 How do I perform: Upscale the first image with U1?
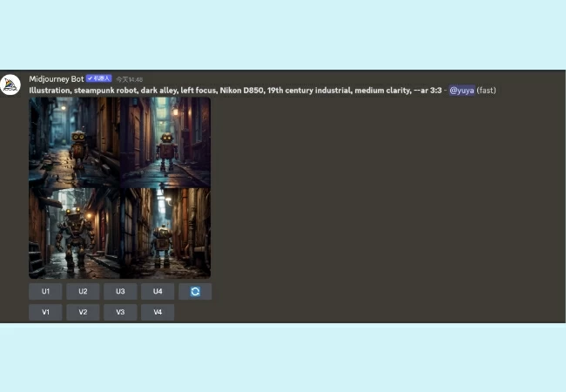click(45, 292)
